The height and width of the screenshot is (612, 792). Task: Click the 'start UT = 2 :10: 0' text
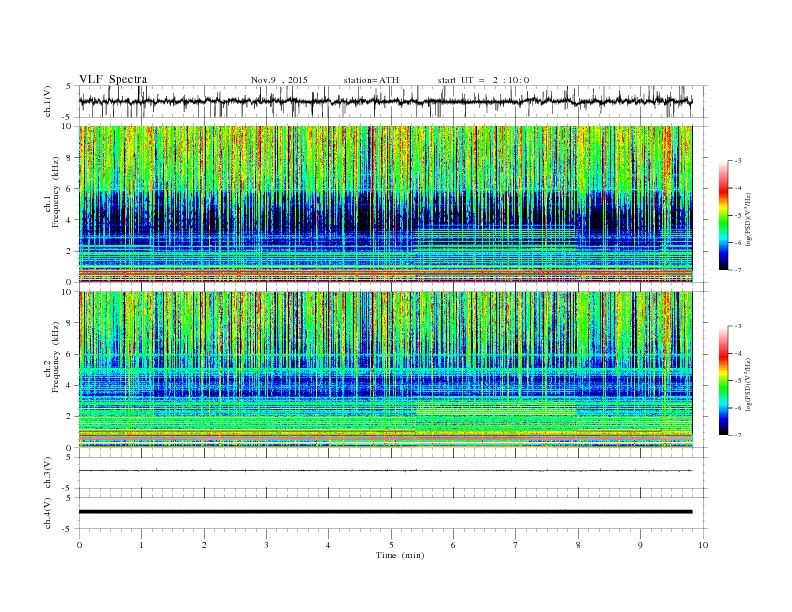[x=483, y=80]
